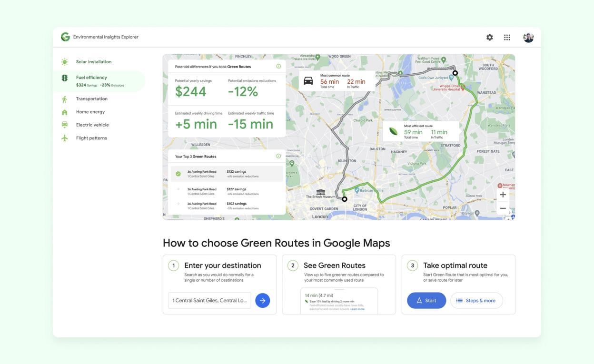
Task: Click the leaf icon on Most efficient route
Action: (393, 131)
